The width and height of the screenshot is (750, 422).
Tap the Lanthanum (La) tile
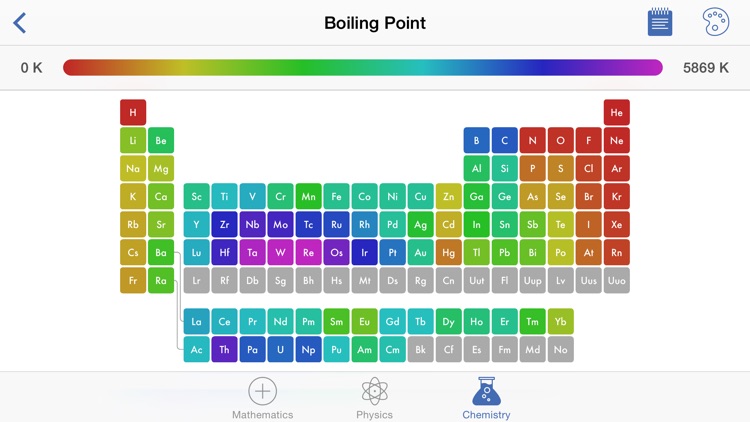pos(197,322)
